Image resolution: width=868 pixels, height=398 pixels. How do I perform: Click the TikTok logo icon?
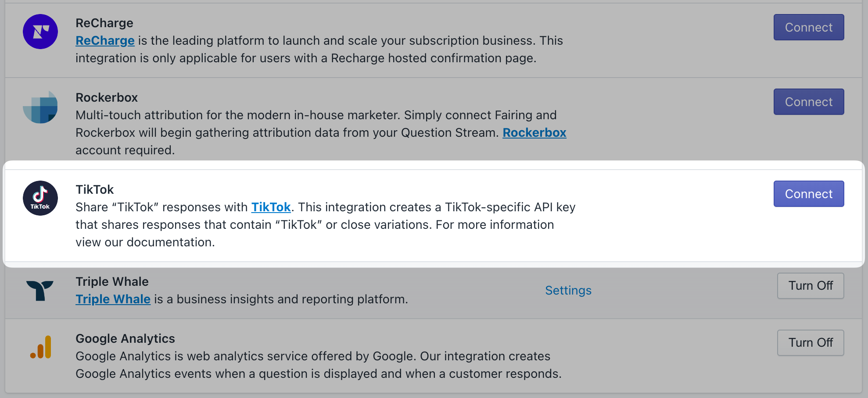40,198
